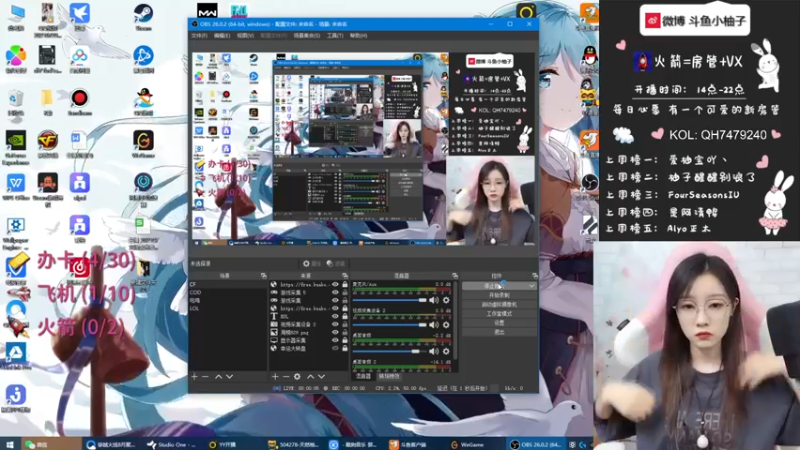This screenshot has width=800, height=450.
Task: Open Studio One from the taskbar
Action: [x=170, y=444]
